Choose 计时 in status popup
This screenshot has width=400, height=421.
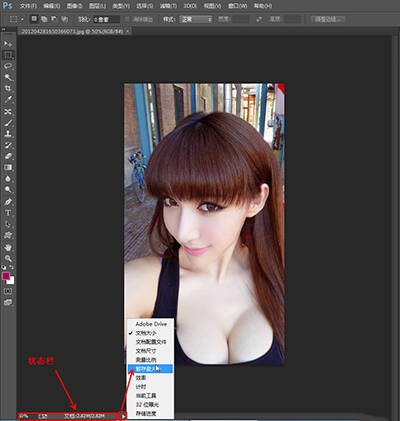[x=151, y=387]
